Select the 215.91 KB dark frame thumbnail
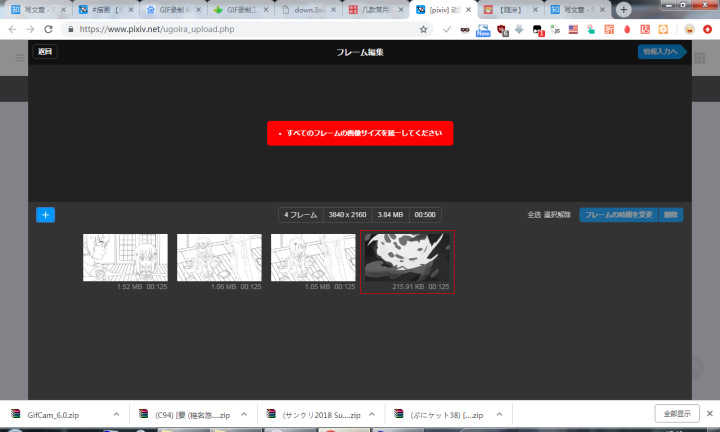Image resolution: width=720 pixels, height=432 pixels. point(407,258)
